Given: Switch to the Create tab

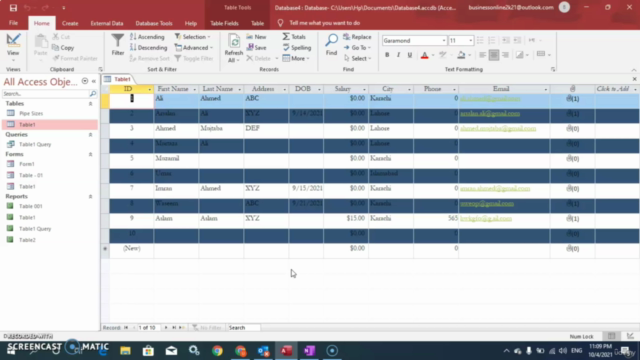Looking at the screenshot, I should [70, 23].
